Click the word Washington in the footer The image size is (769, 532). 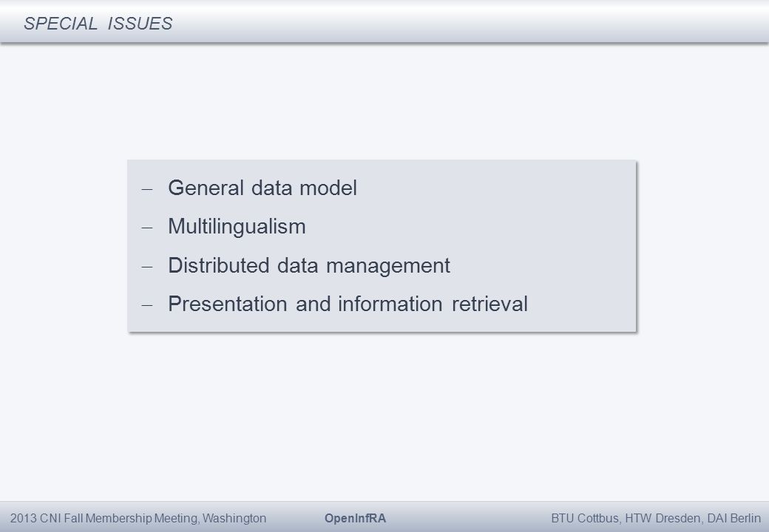(234, 518)
